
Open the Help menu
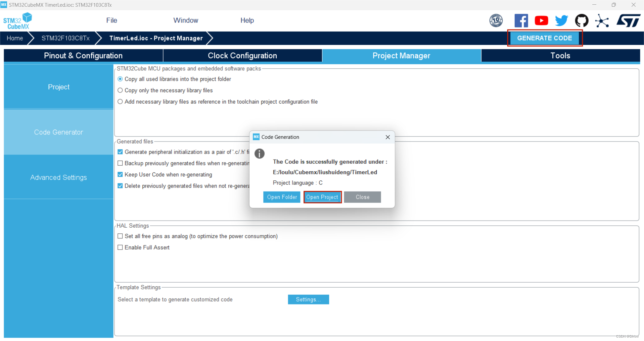point(247,20)
